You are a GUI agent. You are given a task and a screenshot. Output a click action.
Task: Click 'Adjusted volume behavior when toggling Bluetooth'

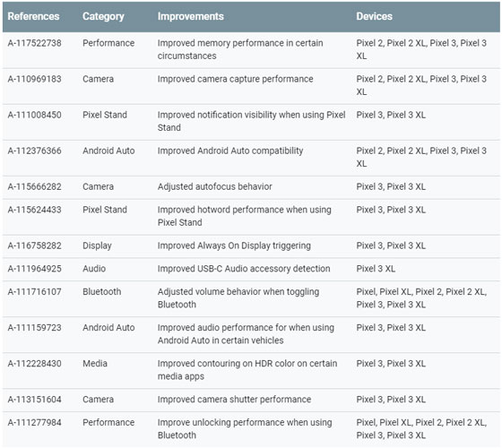238,297
